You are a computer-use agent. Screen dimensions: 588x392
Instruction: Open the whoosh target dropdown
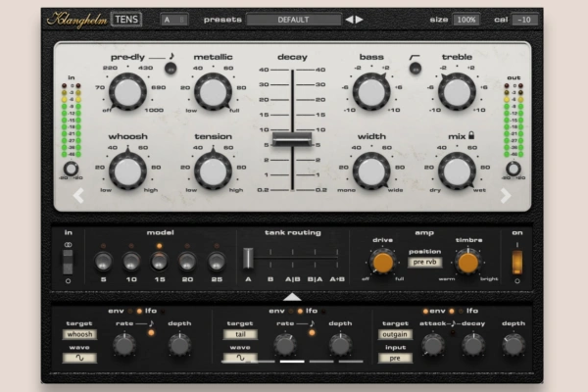point(79,334)
